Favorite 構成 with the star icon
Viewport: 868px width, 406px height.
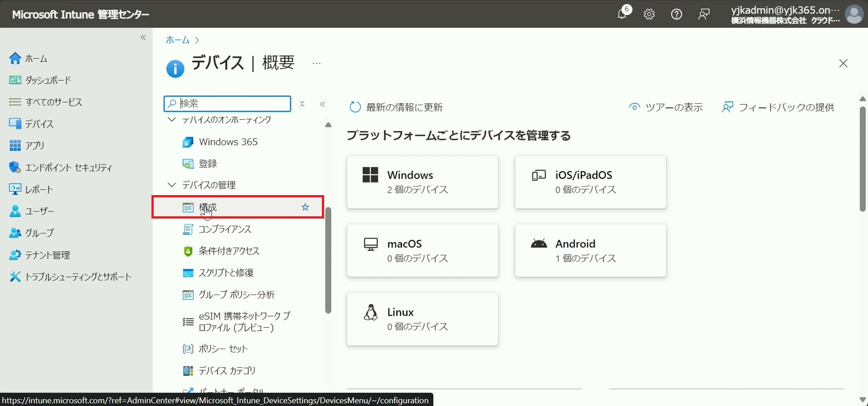click(305, 207)
